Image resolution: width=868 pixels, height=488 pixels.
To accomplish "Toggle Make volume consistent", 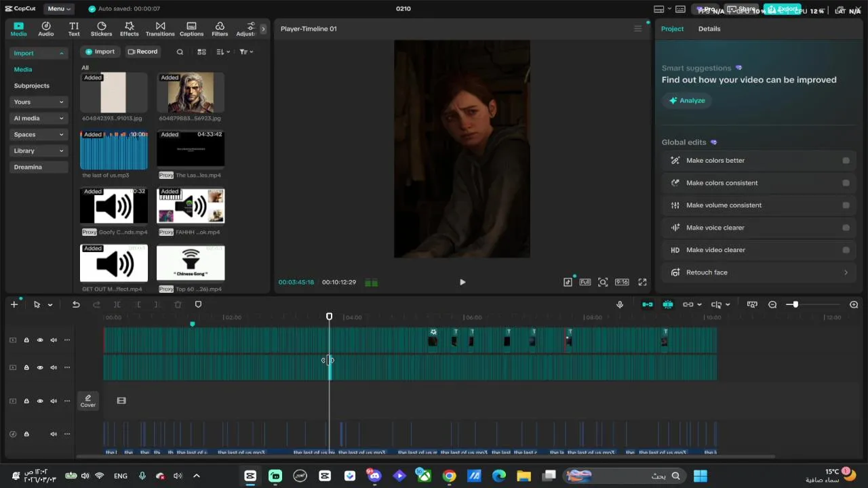I will [x=846, y=205].
